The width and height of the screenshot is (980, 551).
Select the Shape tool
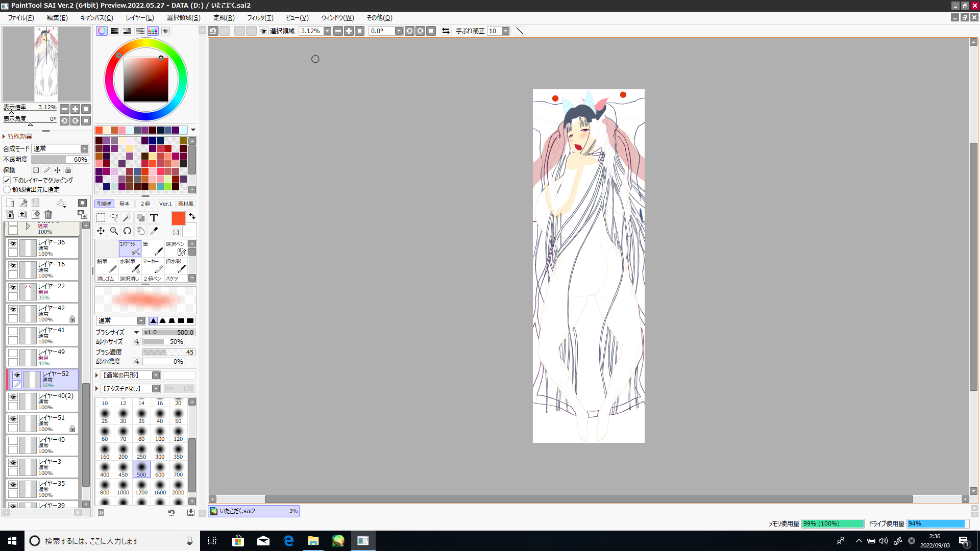click(140, 218)
